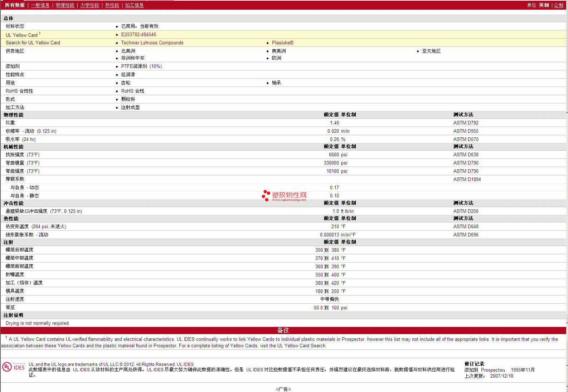Click the 冲击性能 section header

[13, 203]
